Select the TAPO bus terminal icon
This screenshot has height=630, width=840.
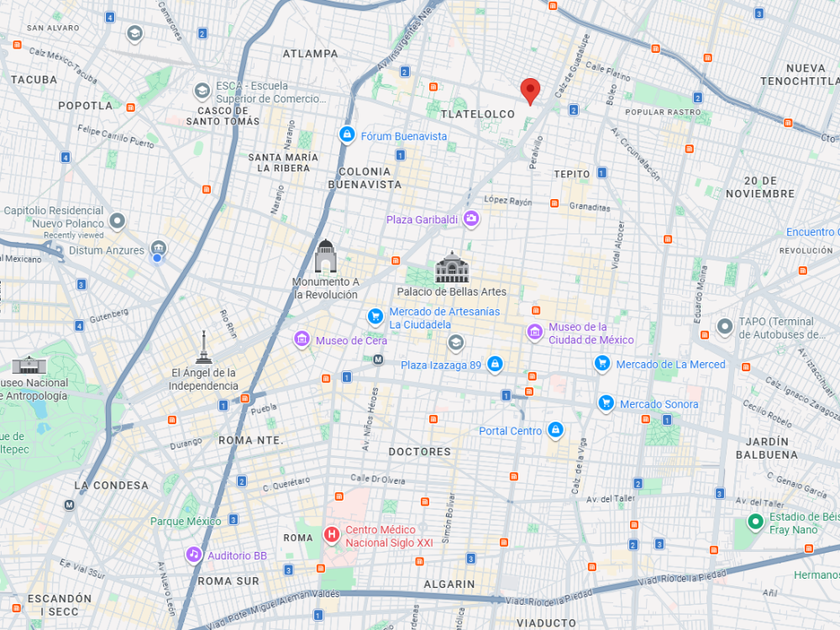pyautogui.click(x=725, y=326)
